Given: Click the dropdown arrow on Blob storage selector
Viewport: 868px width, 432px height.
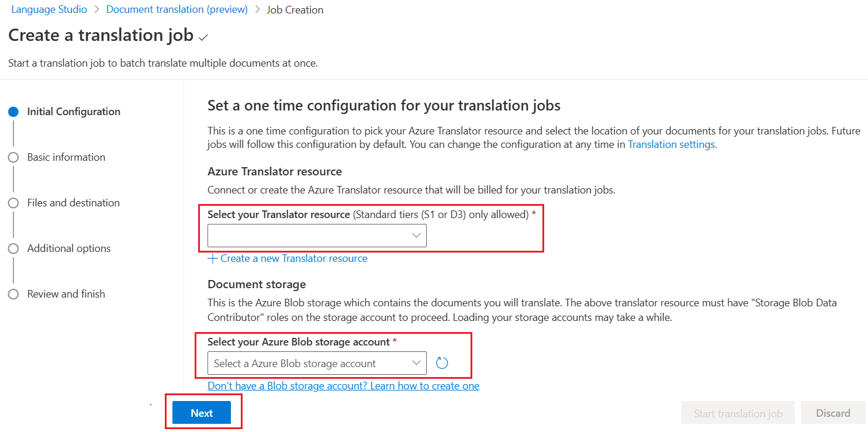Looking at the screenshot, I should (416, 362).
